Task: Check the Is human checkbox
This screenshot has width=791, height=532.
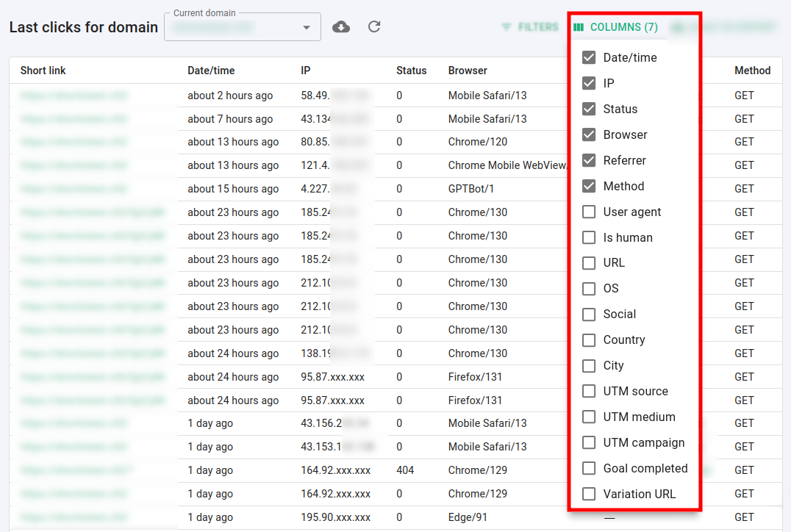Action: 589,237
